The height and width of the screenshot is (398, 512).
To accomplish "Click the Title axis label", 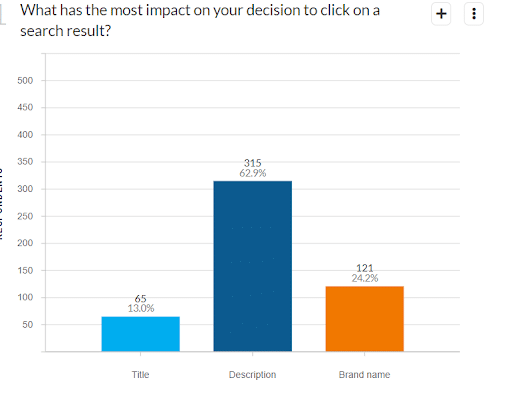I will (140, 375).
